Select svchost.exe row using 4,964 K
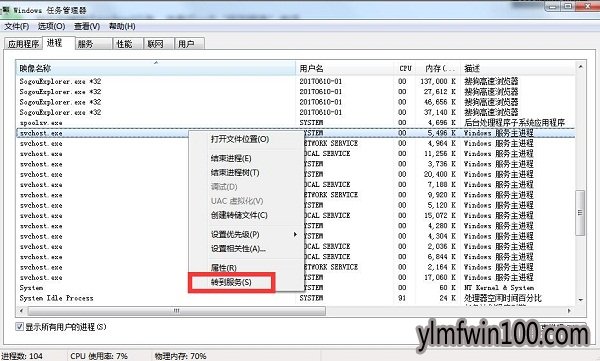Screen dimensions: 600x361 [x=295, y=143]
